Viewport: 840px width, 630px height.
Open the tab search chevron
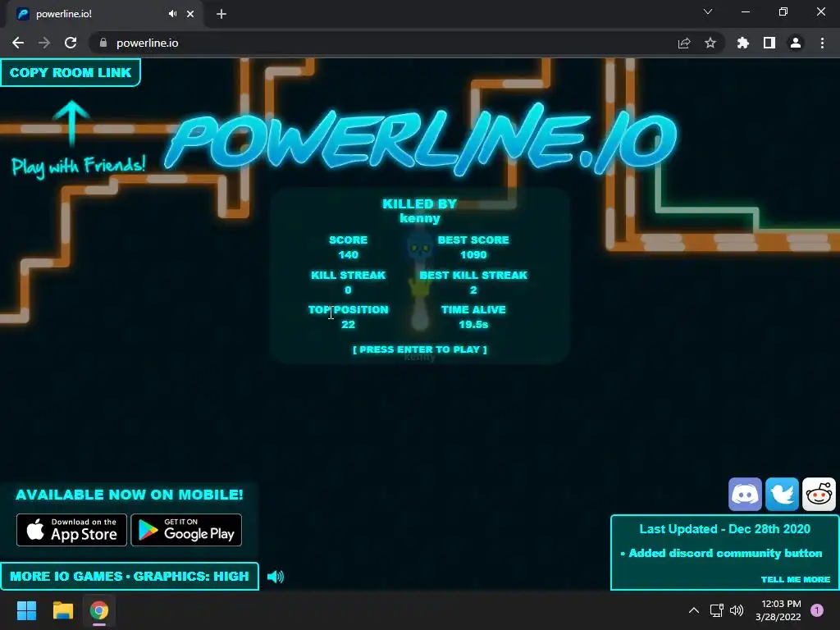coord(708,11)
